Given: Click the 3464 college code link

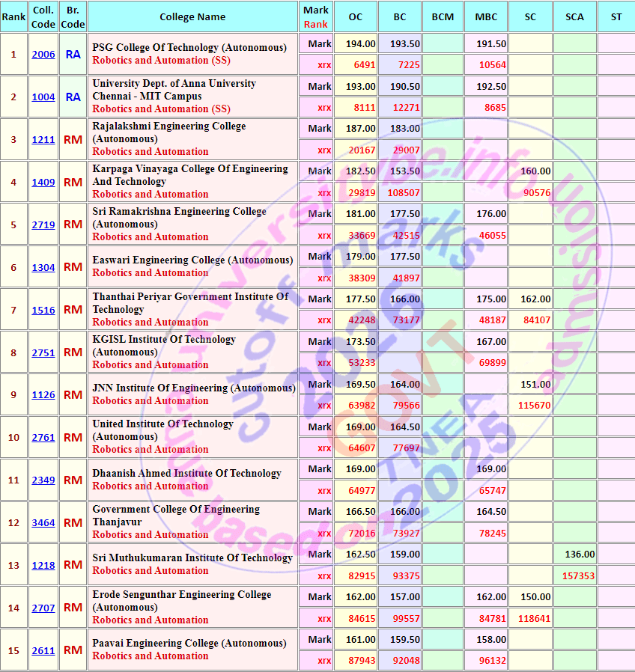Looking at the screenshot, I should point(43,523).
